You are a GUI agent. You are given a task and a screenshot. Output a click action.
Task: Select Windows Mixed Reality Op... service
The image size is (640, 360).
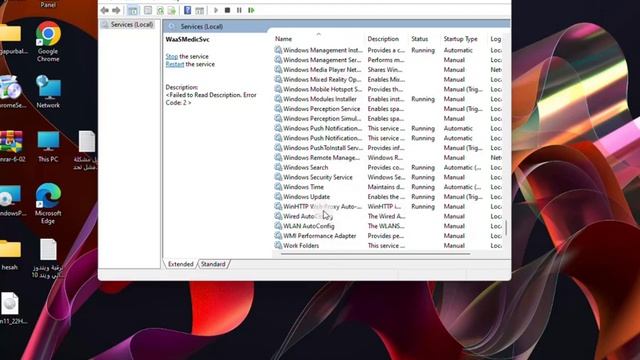pyautogui.click(x=387, y=80)
